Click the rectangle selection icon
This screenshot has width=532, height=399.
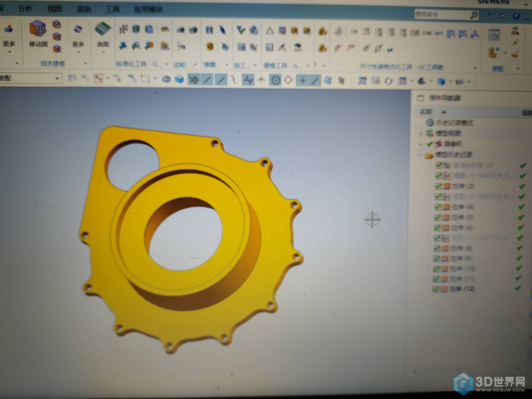pos(145,79)
